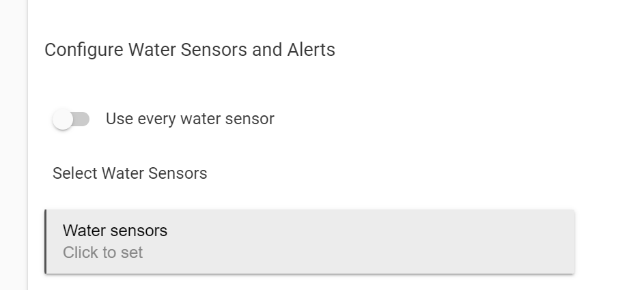The image size is (644, 290).
Task: Toggle the Use every water sensor switch
Action: (71, 119)
